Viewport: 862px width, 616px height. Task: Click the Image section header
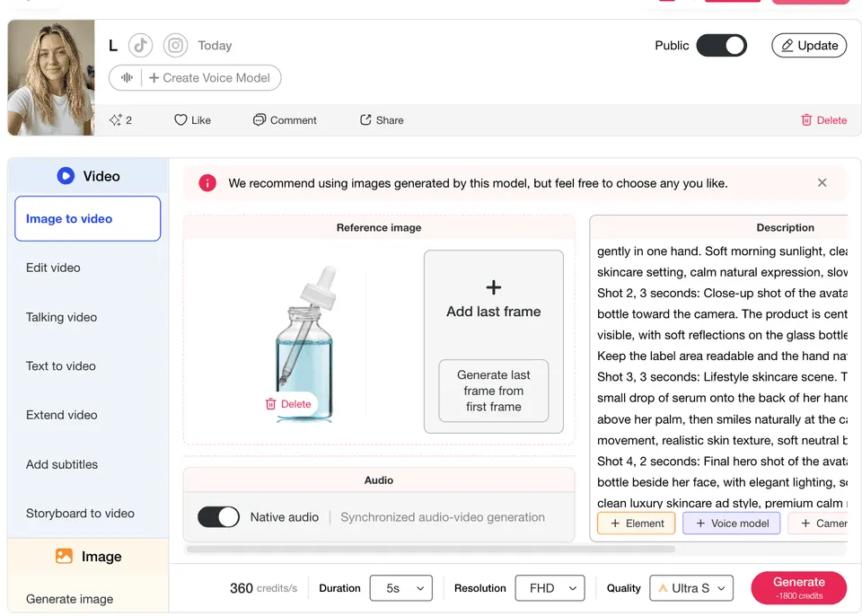[88, 556]
